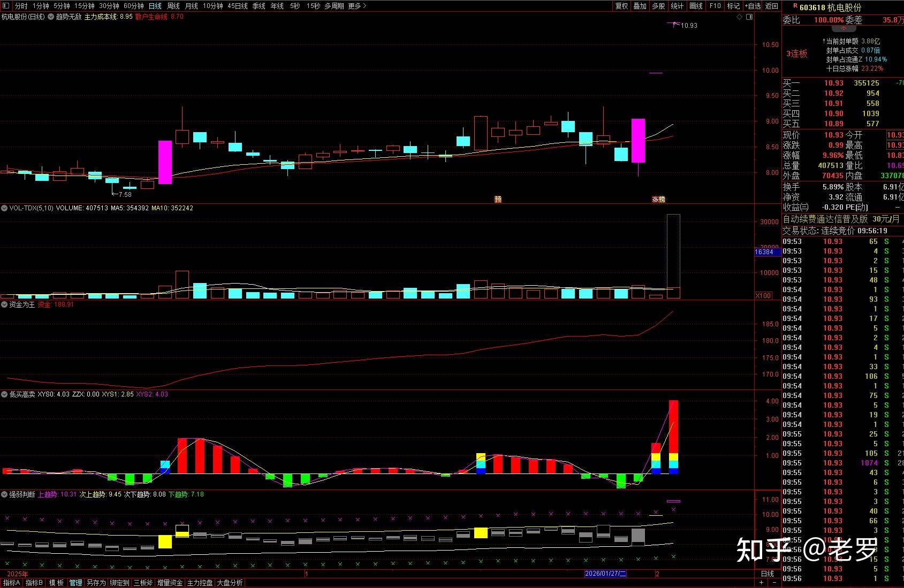Screen dimensions: 904x588
Task: Open the 画线 drawing tools
Action: [x=696, y=6]
